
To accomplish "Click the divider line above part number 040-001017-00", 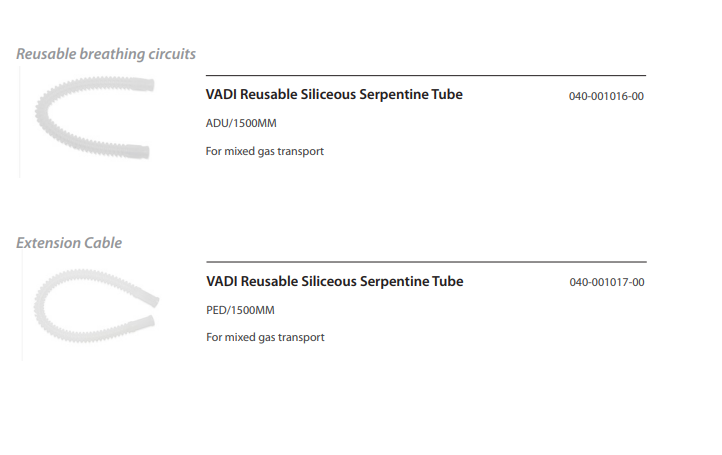I will 425,262.
